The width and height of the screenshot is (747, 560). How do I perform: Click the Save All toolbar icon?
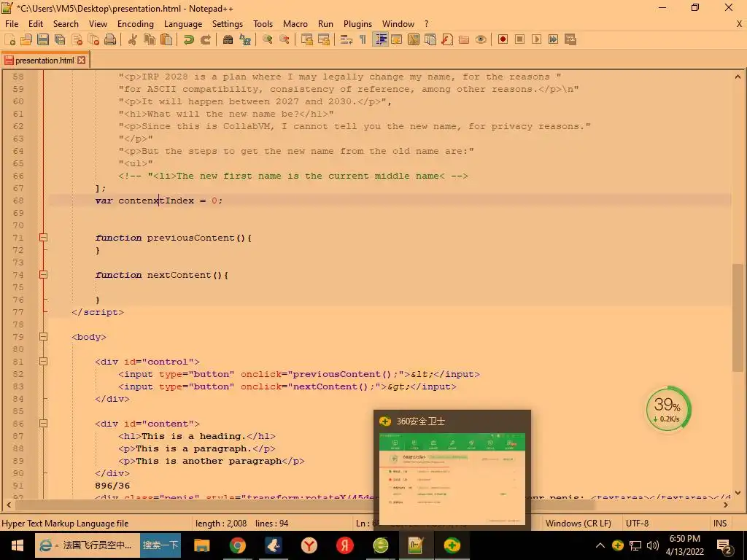tap(60, 39)
